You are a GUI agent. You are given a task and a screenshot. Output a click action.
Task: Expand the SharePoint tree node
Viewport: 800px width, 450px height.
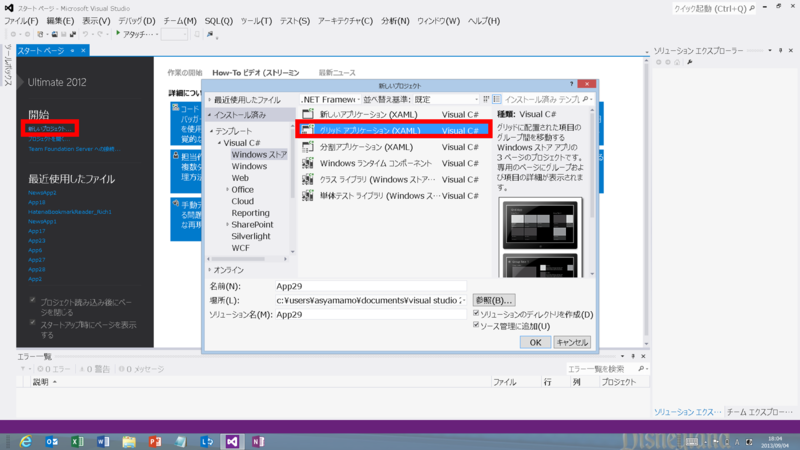[x=227, y=224]
